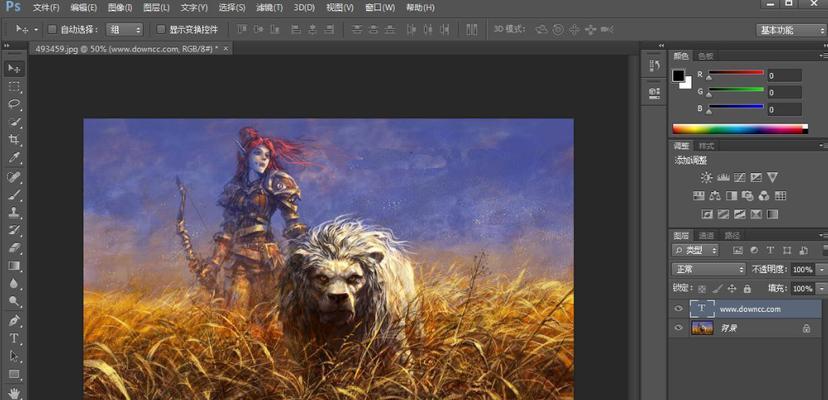Enable the 显示变换控件 checkbox
The image size is (828, 400).
pyautogui.click(x=161, y=30)
